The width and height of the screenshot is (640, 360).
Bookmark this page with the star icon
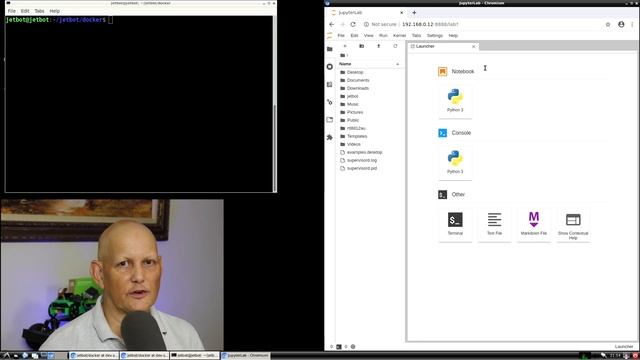click(x=608, y=24)
